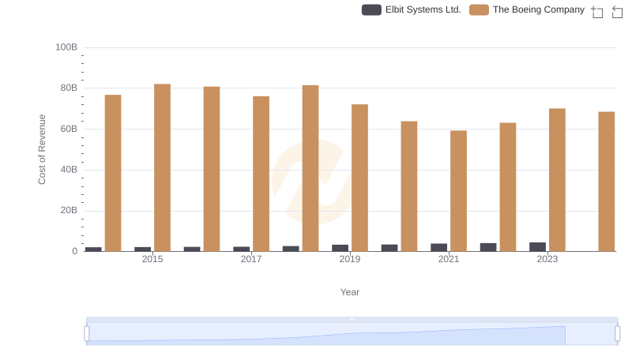Grab the right handle of zoom slider
The height and width of the screenshot is (364, 632).
pos(618,334)
